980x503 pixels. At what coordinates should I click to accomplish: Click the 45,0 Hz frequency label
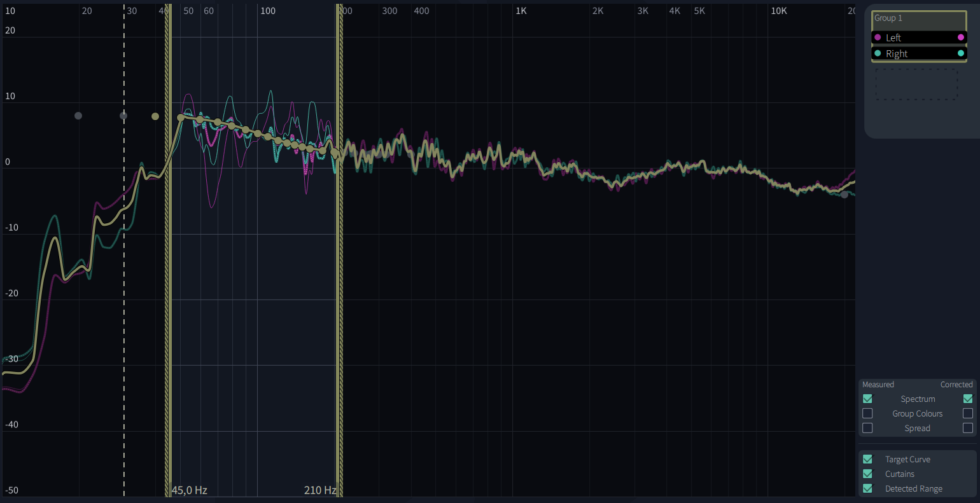[190, 490]
